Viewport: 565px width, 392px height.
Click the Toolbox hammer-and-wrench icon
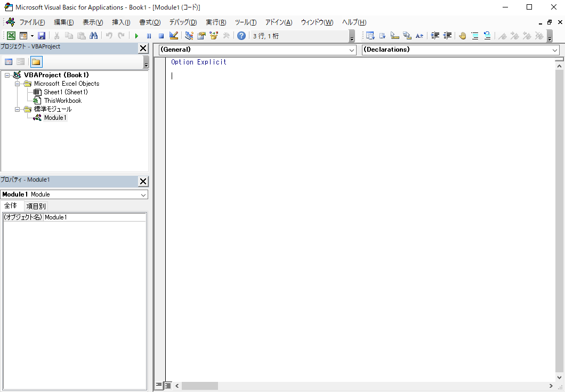(x=227, y=36)
